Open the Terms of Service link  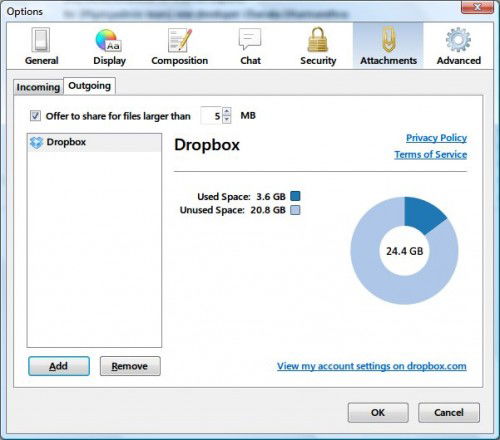[x=431, y=154]
